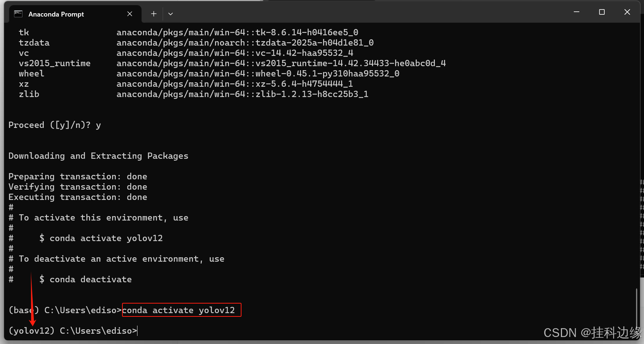Click the tzdata-2025a package entry

pos(245,43)
